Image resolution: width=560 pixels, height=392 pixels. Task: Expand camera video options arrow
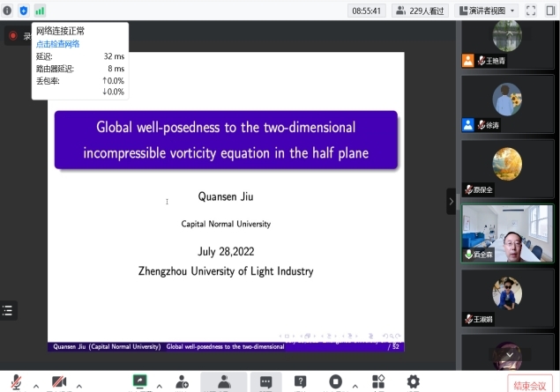click(79, 386)
